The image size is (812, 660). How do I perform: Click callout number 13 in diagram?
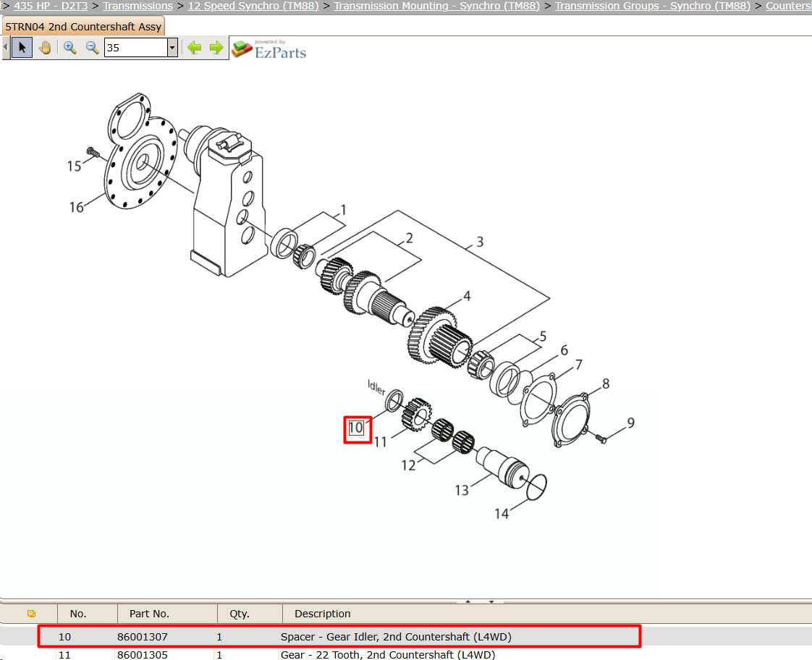click(x=462, y=490)
